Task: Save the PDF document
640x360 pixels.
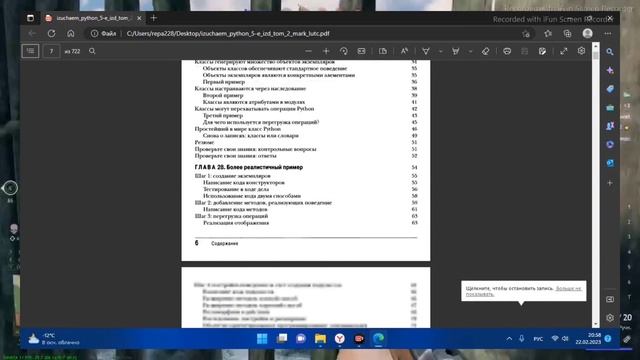Action: [x=524, y=51]
